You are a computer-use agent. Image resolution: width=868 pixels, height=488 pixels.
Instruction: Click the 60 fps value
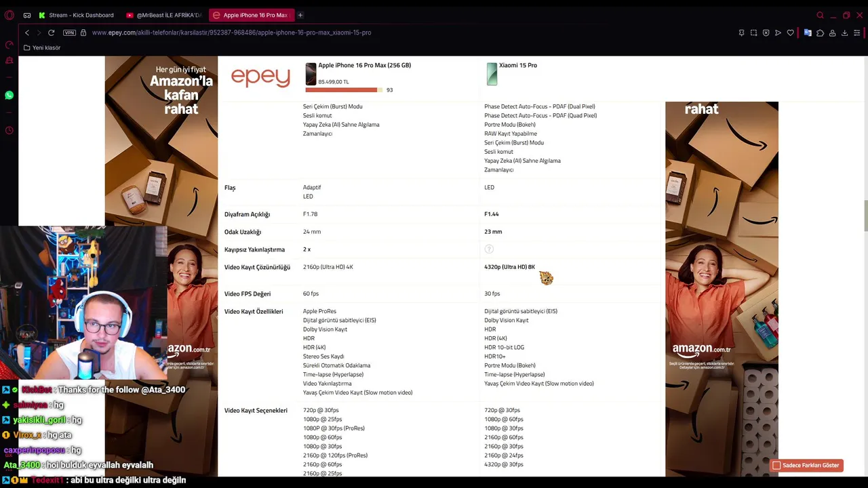[x=311, y=293]
